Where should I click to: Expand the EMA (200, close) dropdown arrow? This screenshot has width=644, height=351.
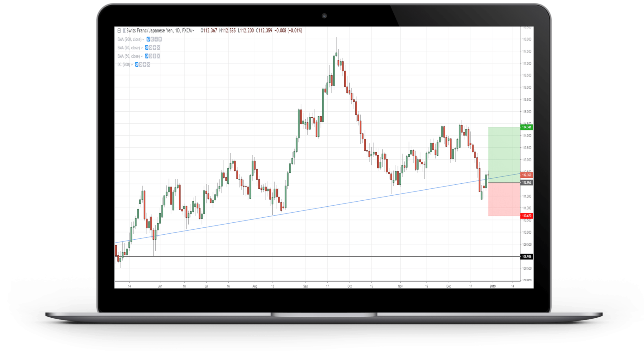(x=143, y=40)
